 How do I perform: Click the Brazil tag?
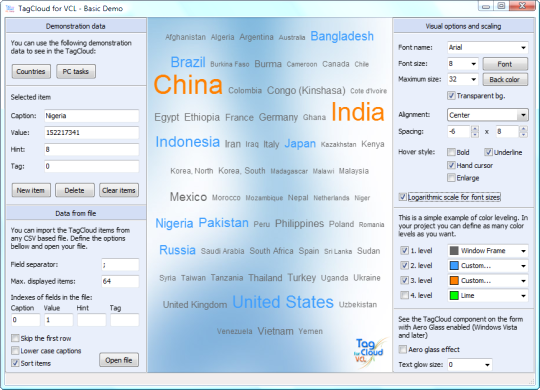click(188, 62)
